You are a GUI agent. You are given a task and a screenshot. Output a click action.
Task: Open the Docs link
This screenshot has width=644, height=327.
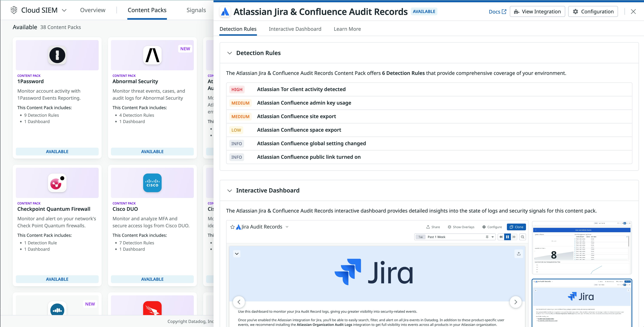coord(497,11)
